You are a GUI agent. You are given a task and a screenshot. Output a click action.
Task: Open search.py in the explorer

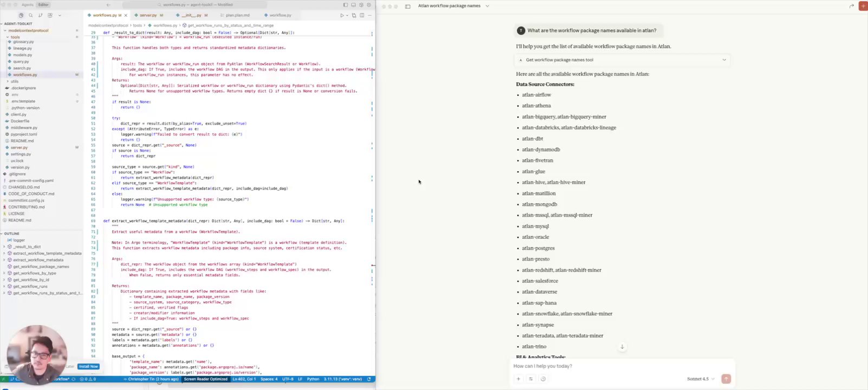[x=22, y=68]
